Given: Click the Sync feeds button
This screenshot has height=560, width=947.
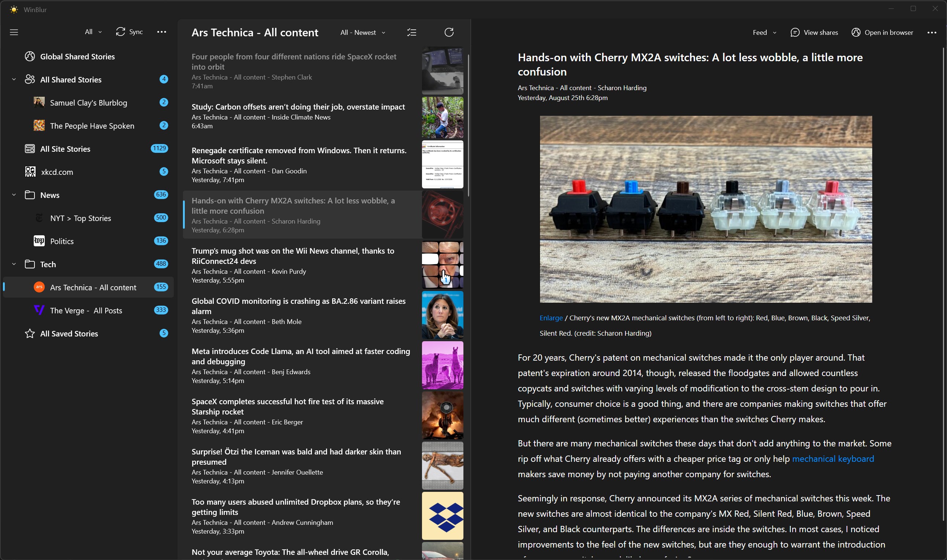Looking at the screenshot, I should (x=129, y=32).
